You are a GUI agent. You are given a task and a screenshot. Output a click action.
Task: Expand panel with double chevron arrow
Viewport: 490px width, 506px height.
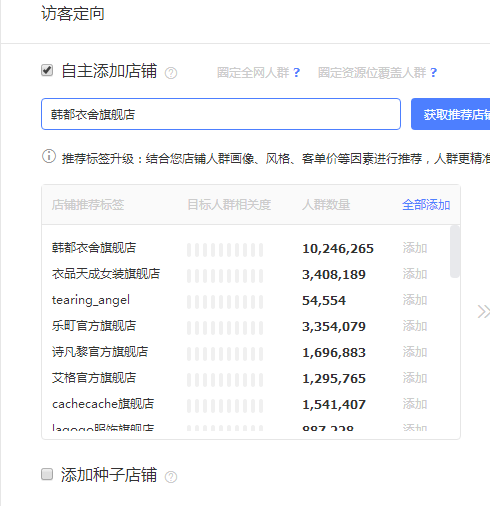point(484,312)
